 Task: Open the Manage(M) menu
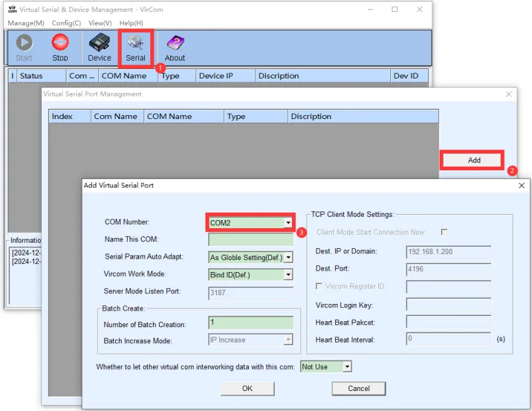(x=25, y=23)
